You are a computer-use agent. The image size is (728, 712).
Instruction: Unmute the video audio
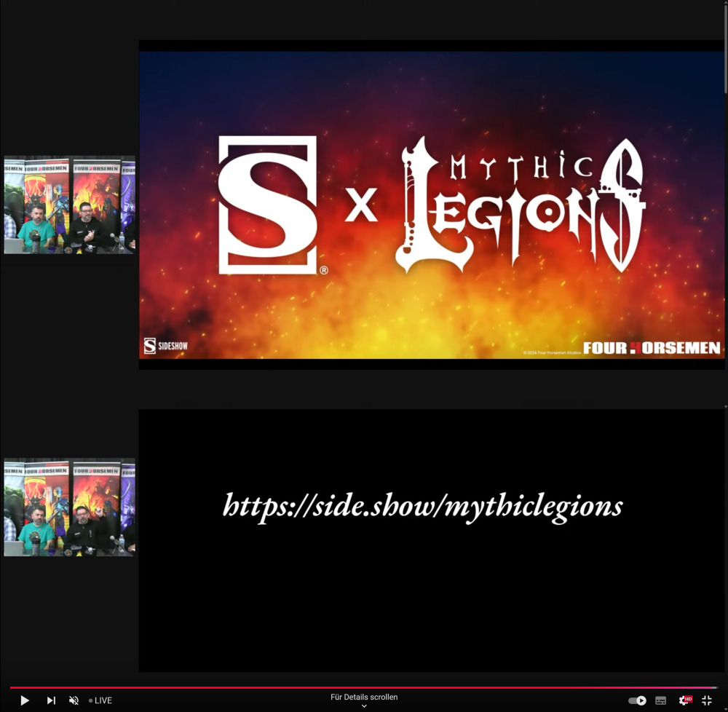point(74,700)
